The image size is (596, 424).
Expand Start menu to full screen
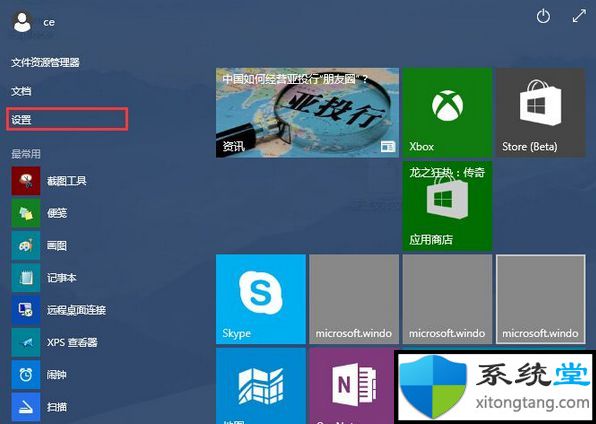coord(579,16)
